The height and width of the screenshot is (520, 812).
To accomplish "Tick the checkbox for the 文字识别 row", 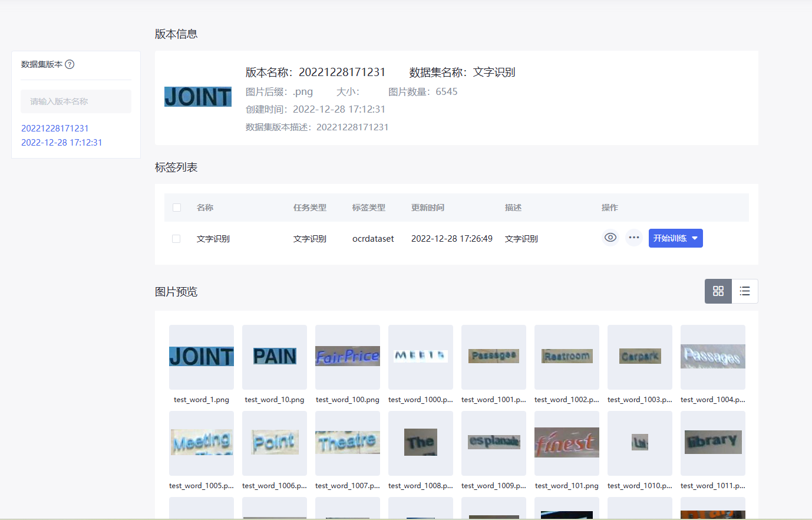I will click(176, 239).
